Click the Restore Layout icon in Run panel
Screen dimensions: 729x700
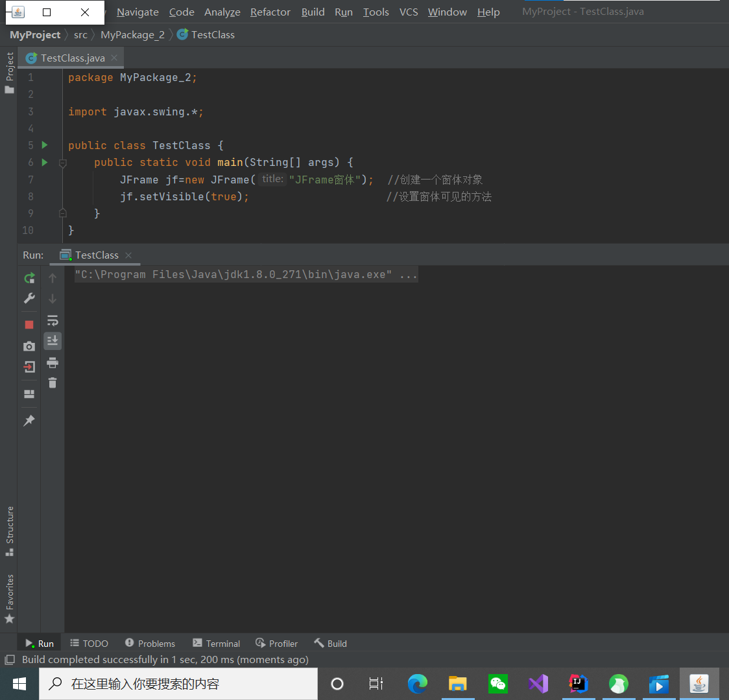tap(29, 394)
